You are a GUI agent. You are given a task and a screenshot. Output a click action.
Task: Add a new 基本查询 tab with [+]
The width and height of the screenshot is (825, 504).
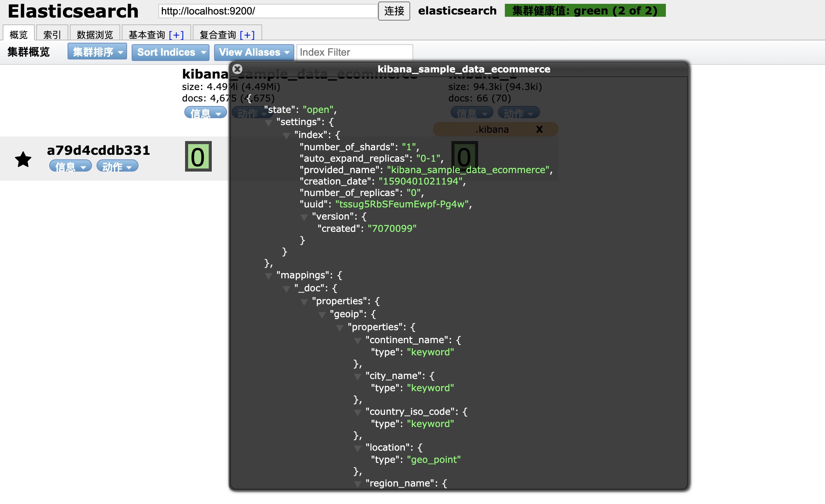176,35
